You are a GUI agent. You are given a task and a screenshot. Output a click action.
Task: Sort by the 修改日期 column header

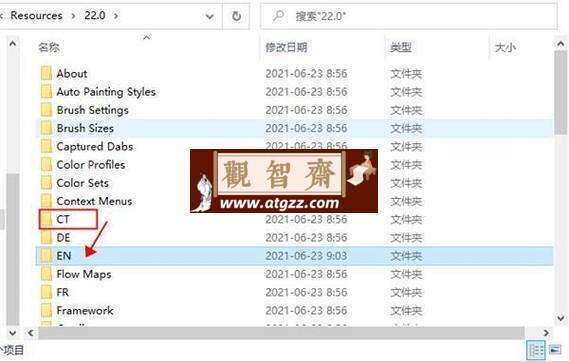pos(286,47)
